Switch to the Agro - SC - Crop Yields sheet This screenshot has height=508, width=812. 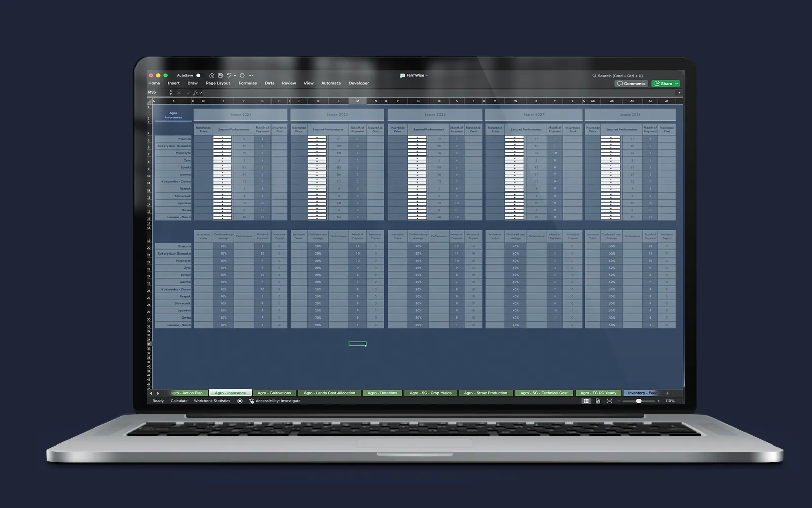pos(430,393)
